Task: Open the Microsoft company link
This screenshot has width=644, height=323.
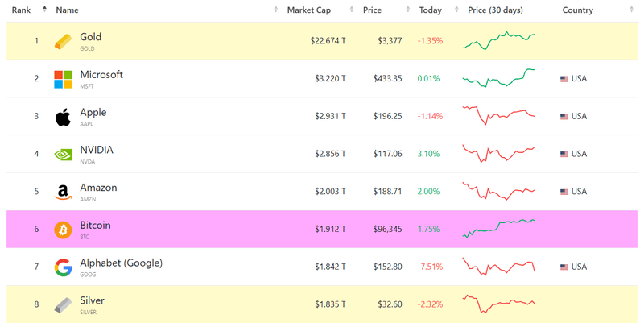Action: pos(101,75)
